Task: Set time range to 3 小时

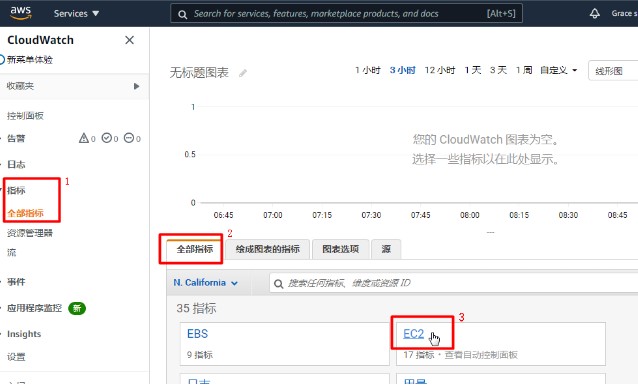Action: tap(402, 70)
